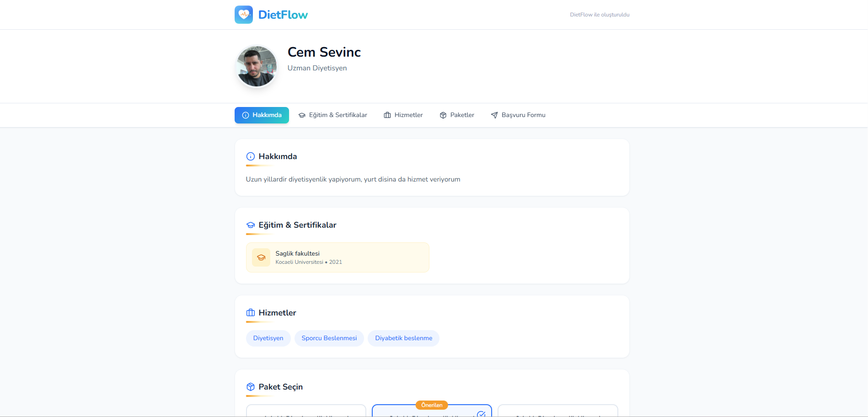Click the graduation cap icon in Eğitim tab

tap(302, 115)
